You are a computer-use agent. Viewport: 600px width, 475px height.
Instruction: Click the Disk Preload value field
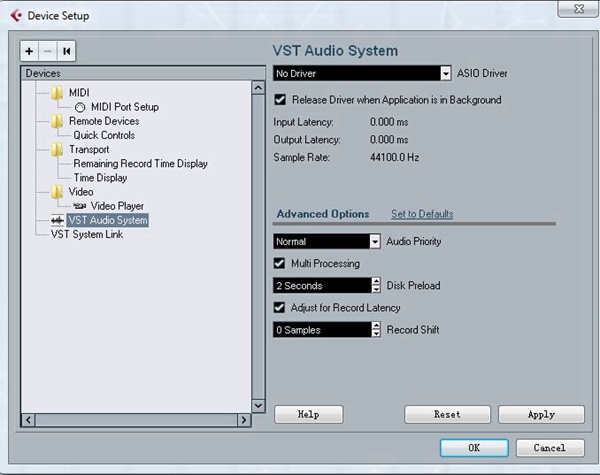click(x=322, y=286)
